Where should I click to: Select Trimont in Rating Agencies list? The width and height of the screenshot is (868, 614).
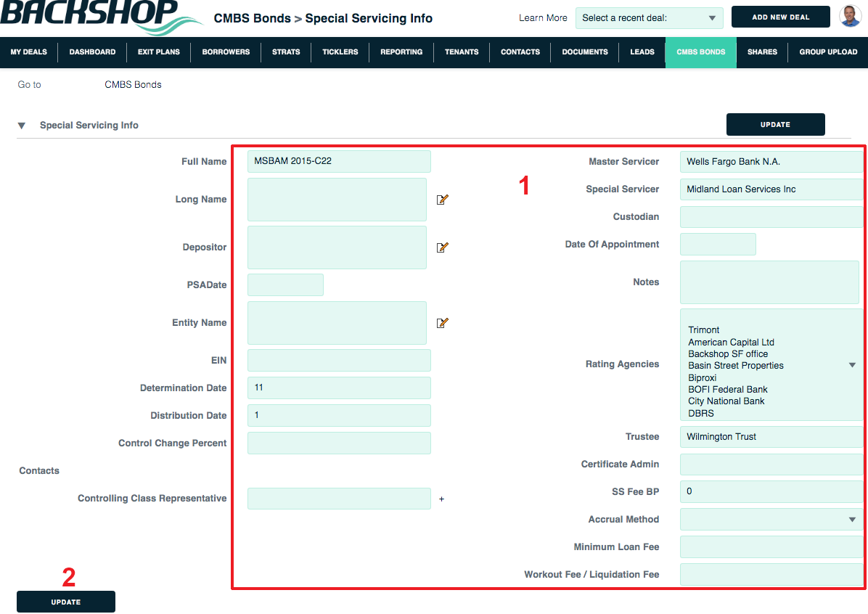703,330
